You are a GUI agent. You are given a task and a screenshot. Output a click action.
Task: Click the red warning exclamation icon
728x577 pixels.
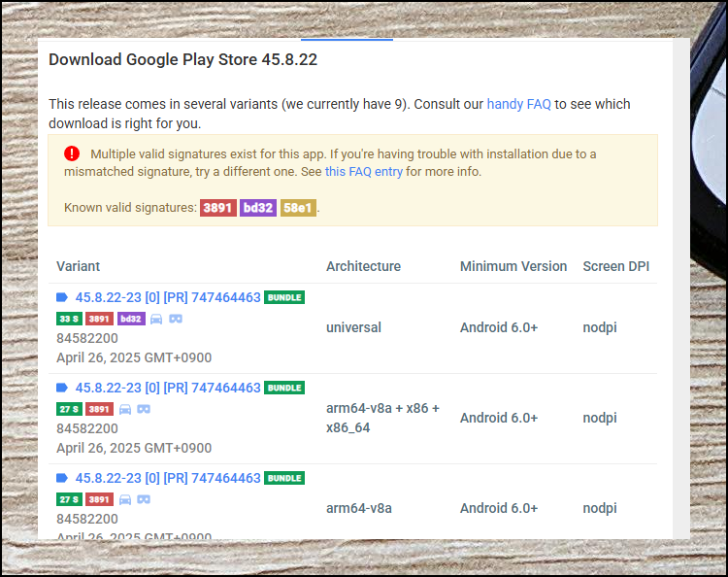tap(72, 153)
